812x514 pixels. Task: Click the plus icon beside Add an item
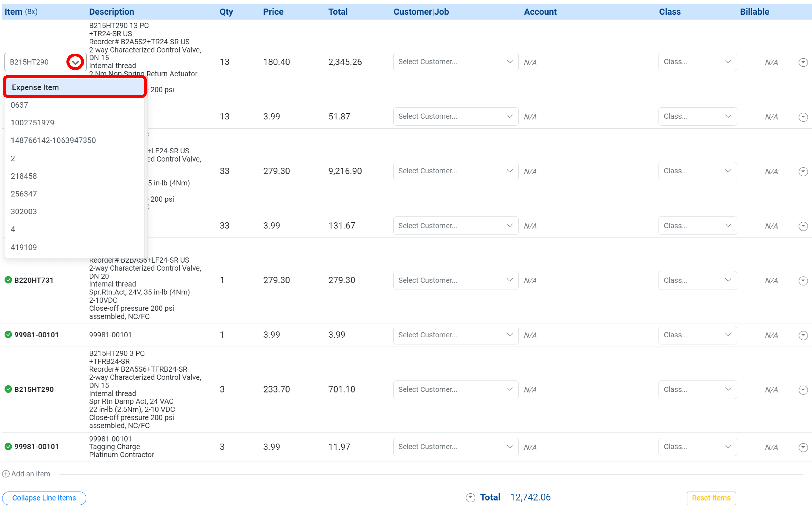tap(6, 474)
